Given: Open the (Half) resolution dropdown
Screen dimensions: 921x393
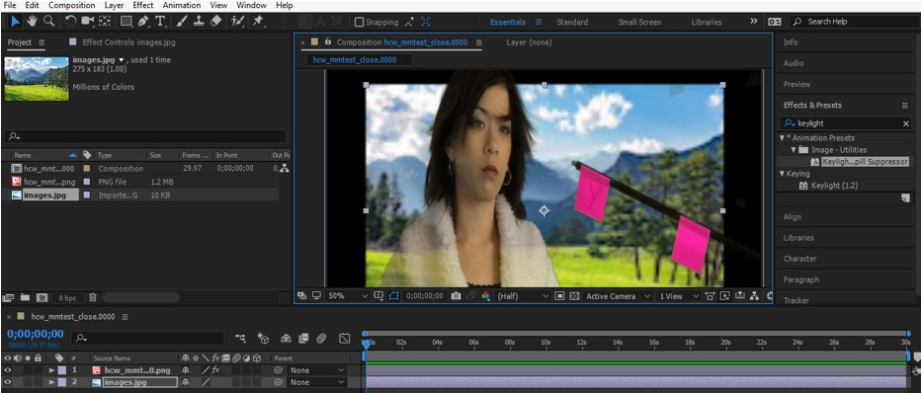Looking at the screenshot, I should pos(523,296).
